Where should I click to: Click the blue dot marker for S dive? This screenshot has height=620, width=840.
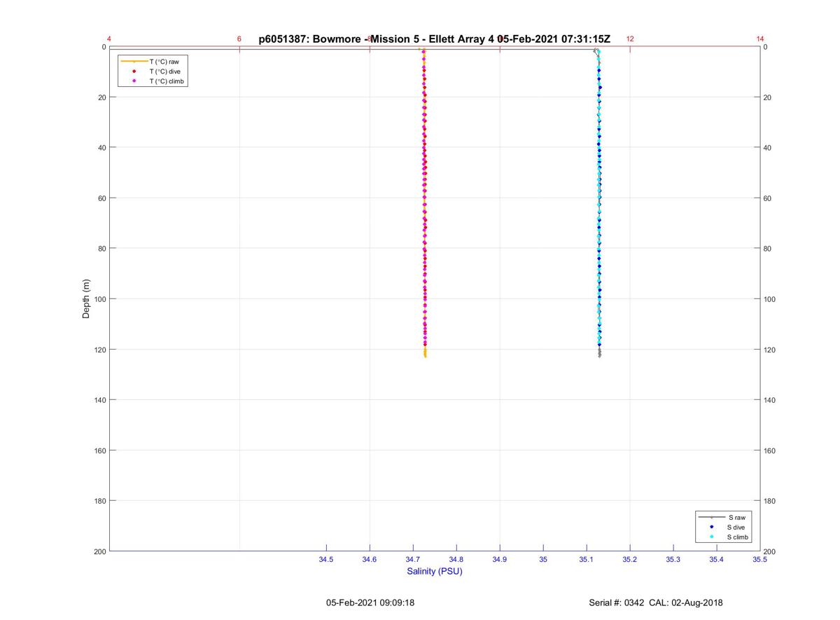click(x=711, y=527)
